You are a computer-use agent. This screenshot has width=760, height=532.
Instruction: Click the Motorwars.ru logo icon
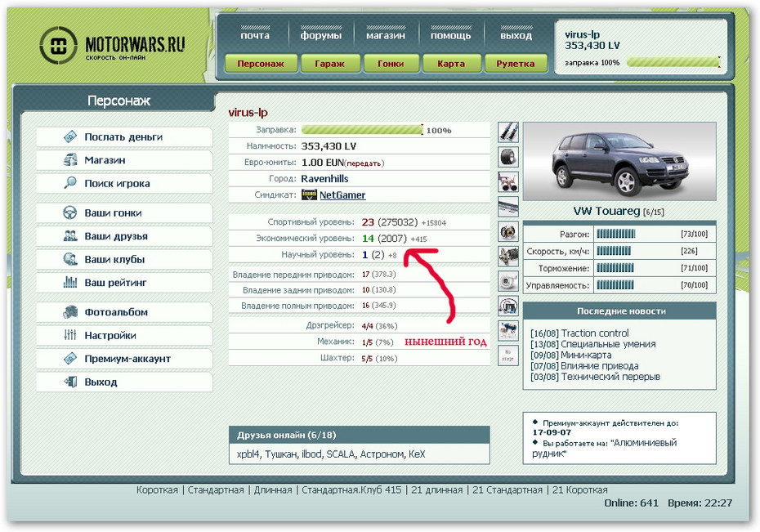58,46
